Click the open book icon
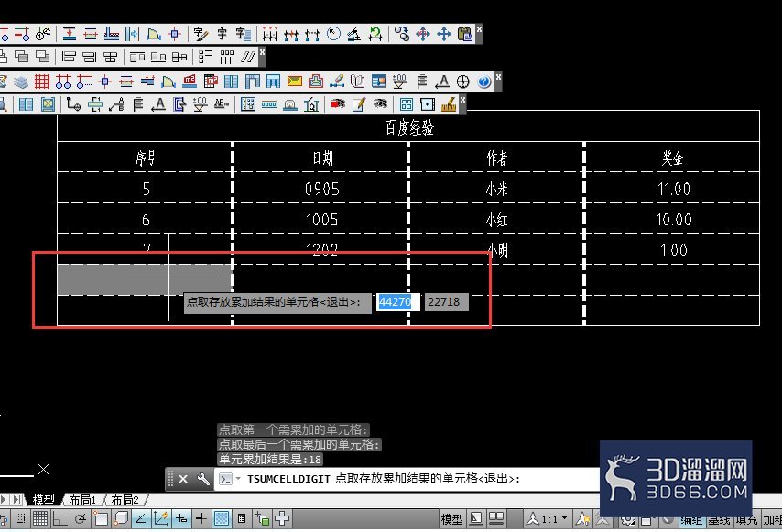 click(x=358, y=81)
